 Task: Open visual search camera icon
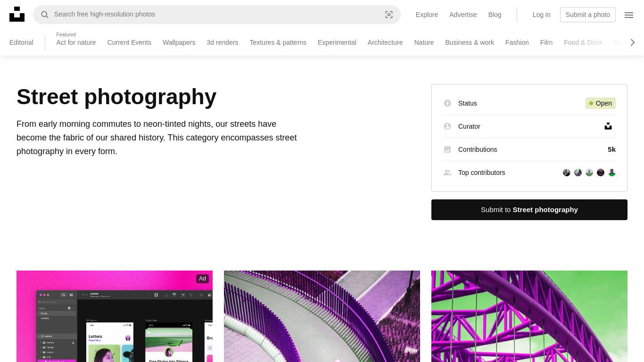pyautogui.click(x=389, y=15)
